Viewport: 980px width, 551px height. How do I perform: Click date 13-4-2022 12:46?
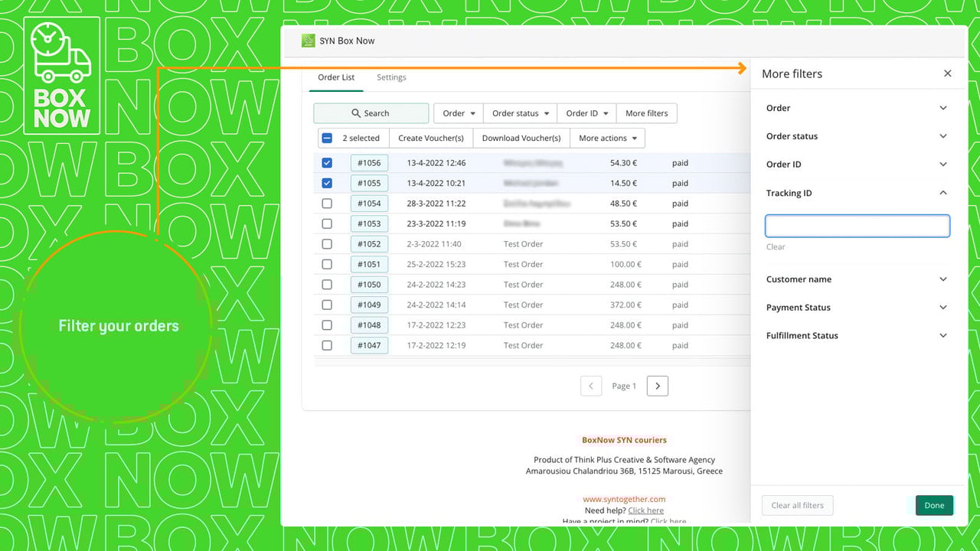(x=436, y=163)
